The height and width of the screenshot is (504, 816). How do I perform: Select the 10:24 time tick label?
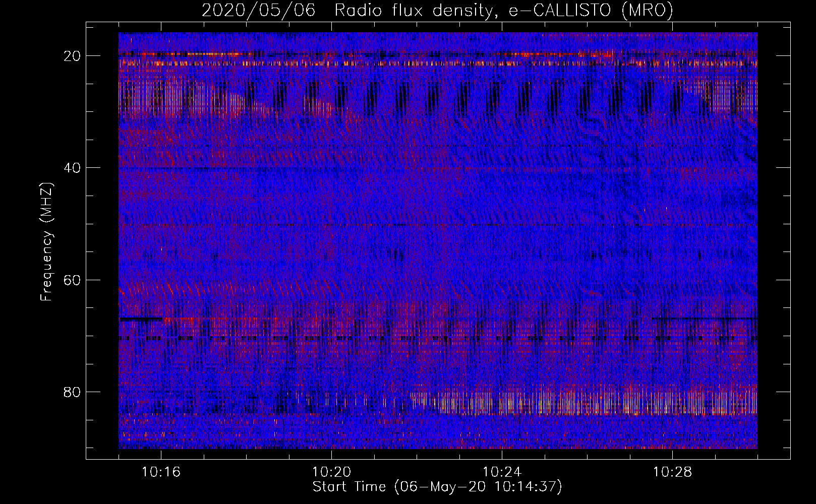click(502, 472)
